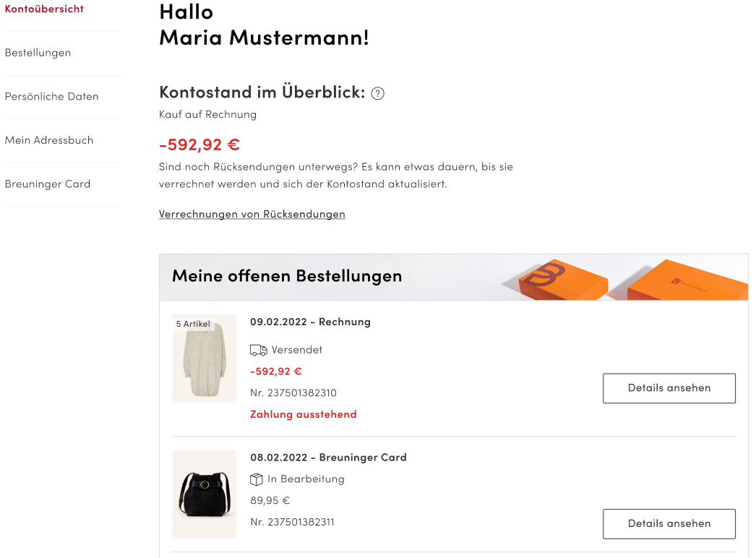Click the 09.02.2022 – Rechnung order heading
The width and height of the screenshot is (756, 558).
point(310,322)
